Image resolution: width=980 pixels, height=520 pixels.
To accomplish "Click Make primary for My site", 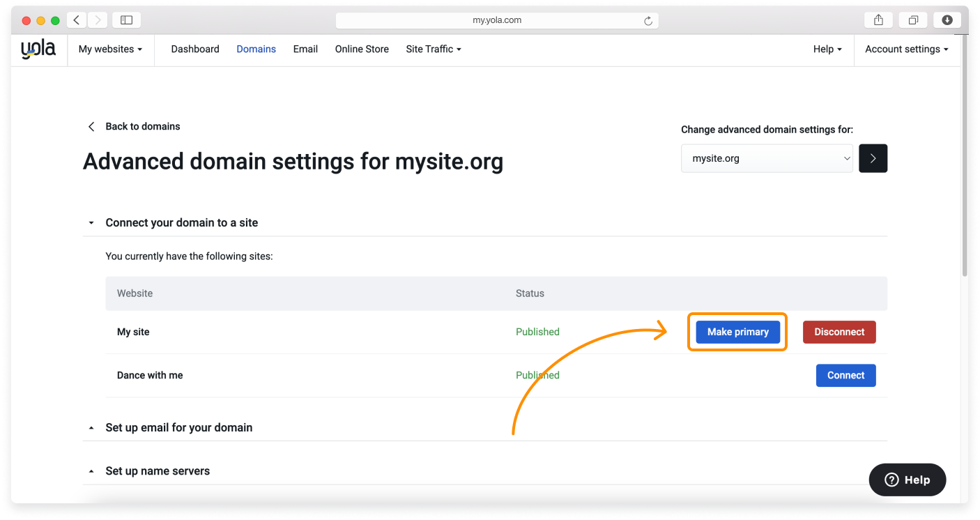I will (737, 332).
